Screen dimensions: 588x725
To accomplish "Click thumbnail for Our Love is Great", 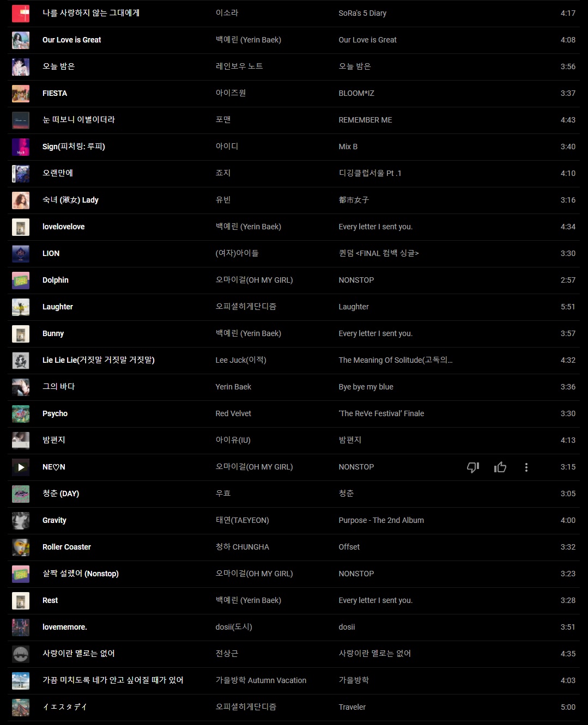I will (x=21, y=40).
